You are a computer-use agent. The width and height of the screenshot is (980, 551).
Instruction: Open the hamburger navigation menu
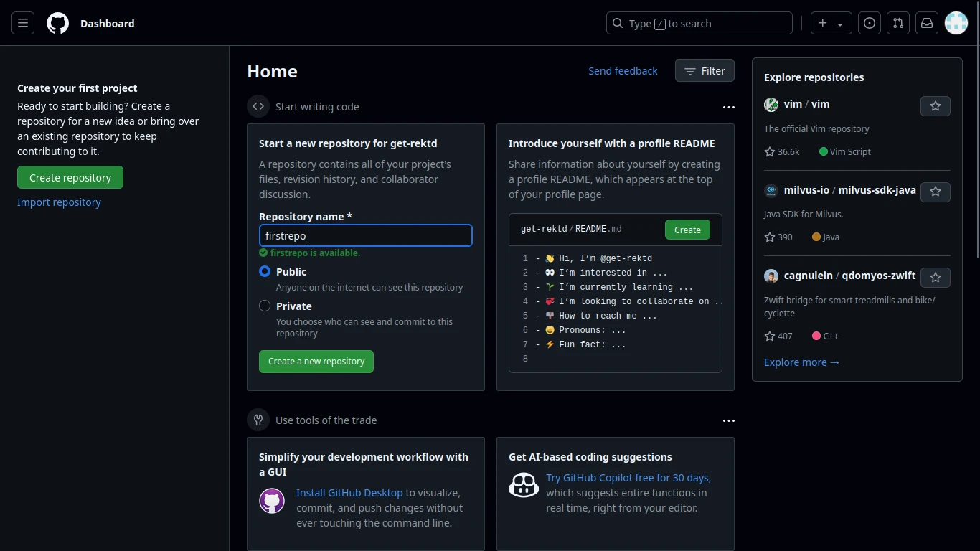click(x=22, y=23)
